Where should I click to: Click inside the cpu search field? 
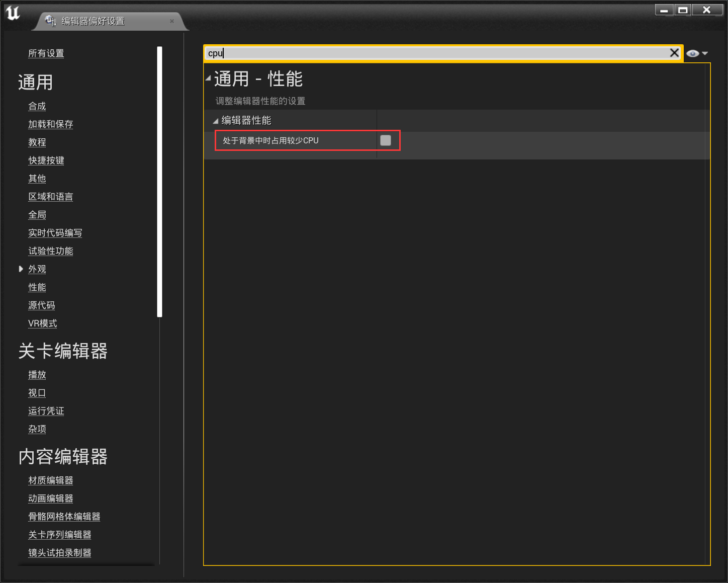coord(352,53)
